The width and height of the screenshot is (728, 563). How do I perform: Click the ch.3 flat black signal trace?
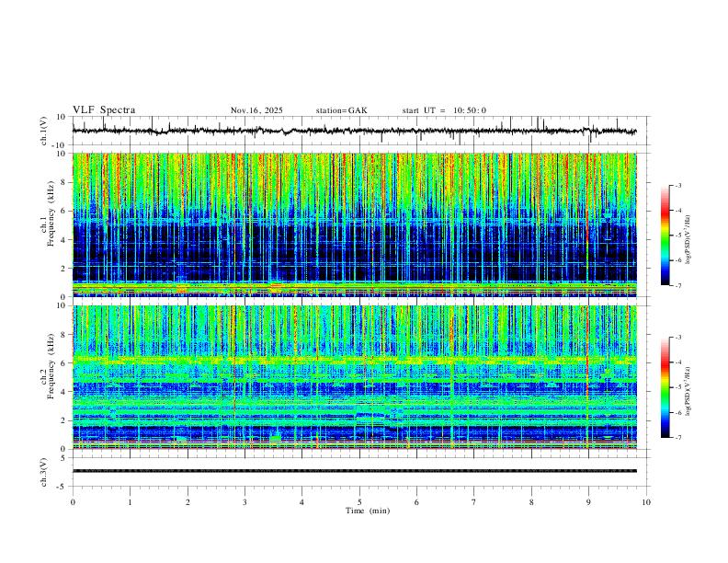click(x=354, y=471)
